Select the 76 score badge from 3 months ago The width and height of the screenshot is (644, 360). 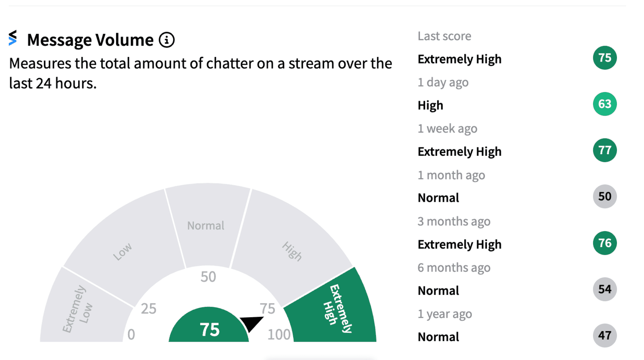[605, 243]
